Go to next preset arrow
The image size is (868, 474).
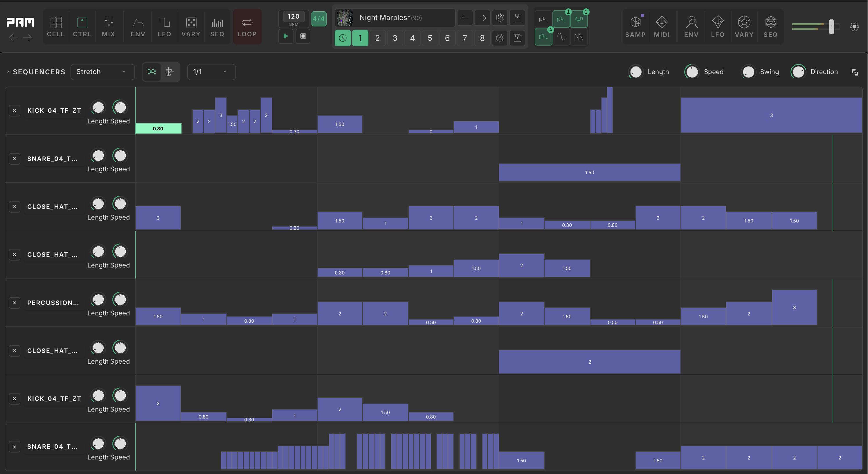click(482, 17)
